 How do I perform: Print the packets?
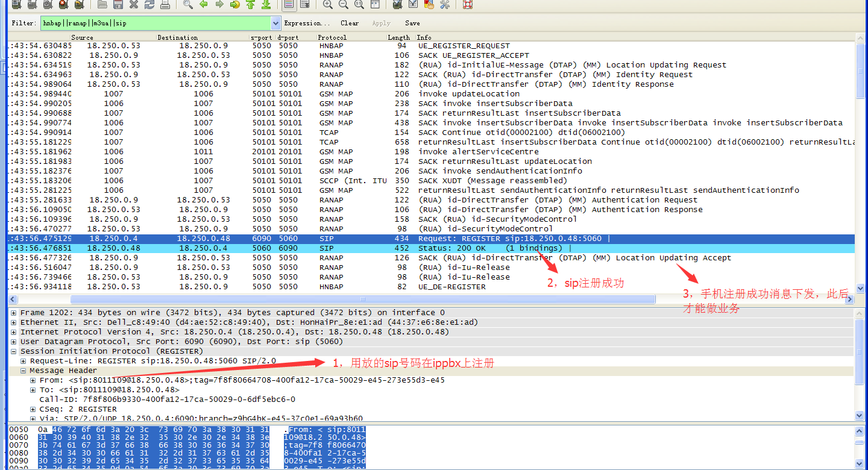[x=165, y=5]
